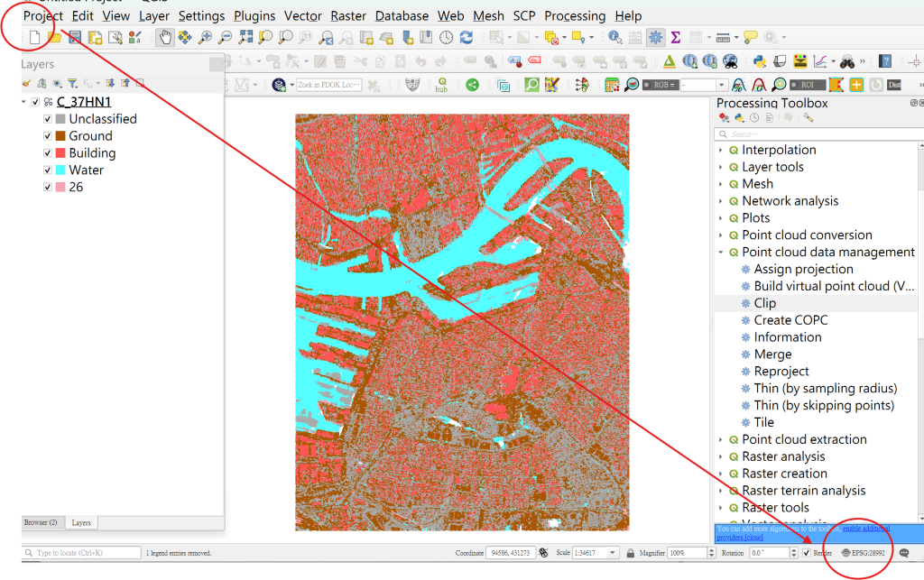924x580 pixels.
Task: Save the project with the floppy disk icon
Action: (74, 38)
